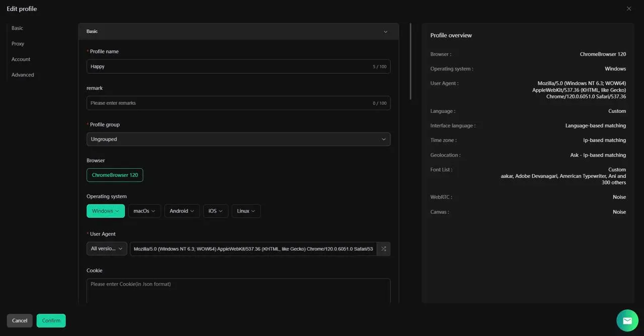The width and height of the screenshot is (644, 336).
Task: Open the Profile group dropdown
Action: pos(238,139)
